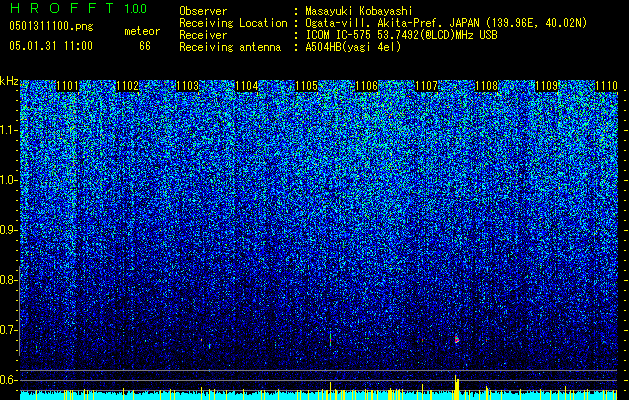629x400 pixels.
Task: Select the filename 0501311100.png
Action: click(51, 27)
